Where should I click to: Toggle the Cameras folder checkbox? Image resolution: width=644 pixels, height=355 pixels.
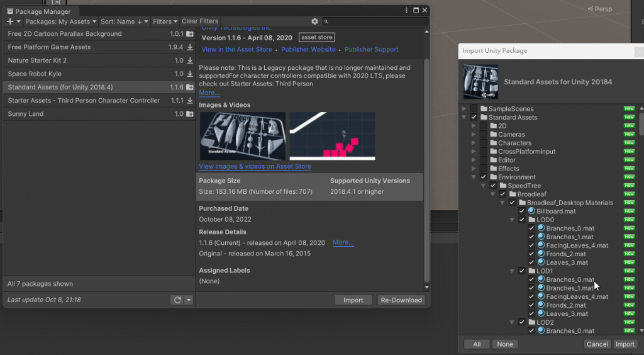484,134
